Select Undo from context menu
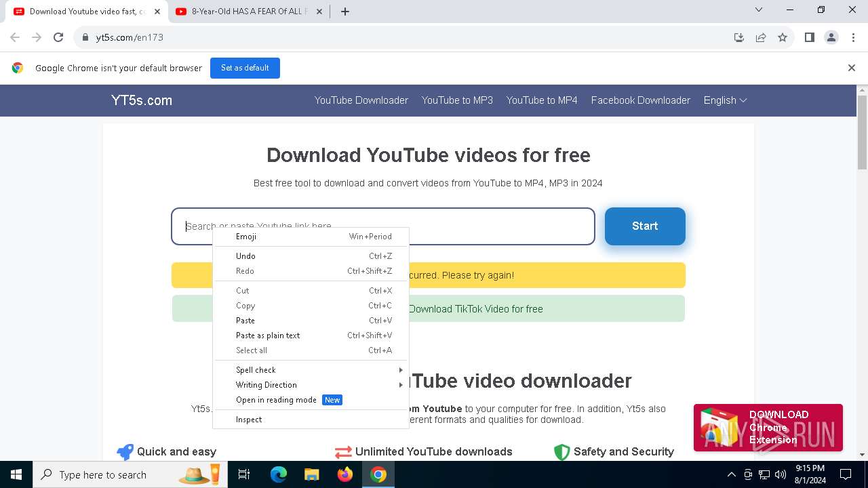The width and height of the screenshot is (868, 488). coord(311,256)
